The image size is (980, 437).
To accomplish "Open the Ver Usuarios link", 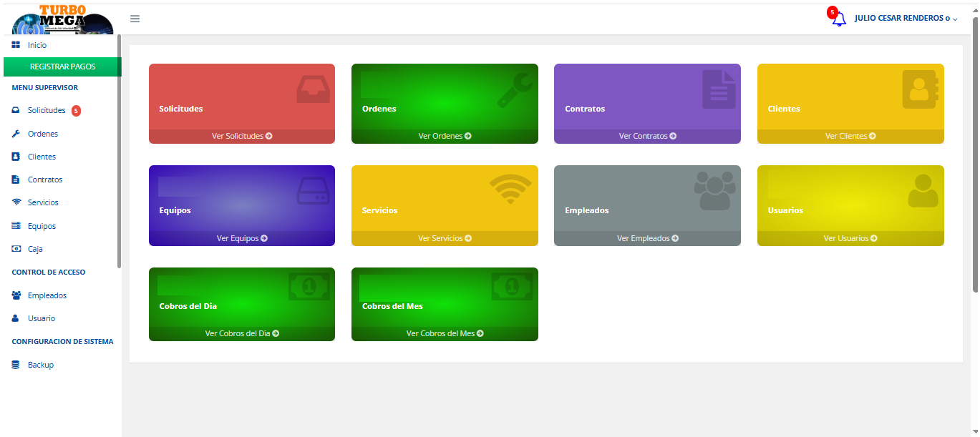I will [x=850, y=238].
